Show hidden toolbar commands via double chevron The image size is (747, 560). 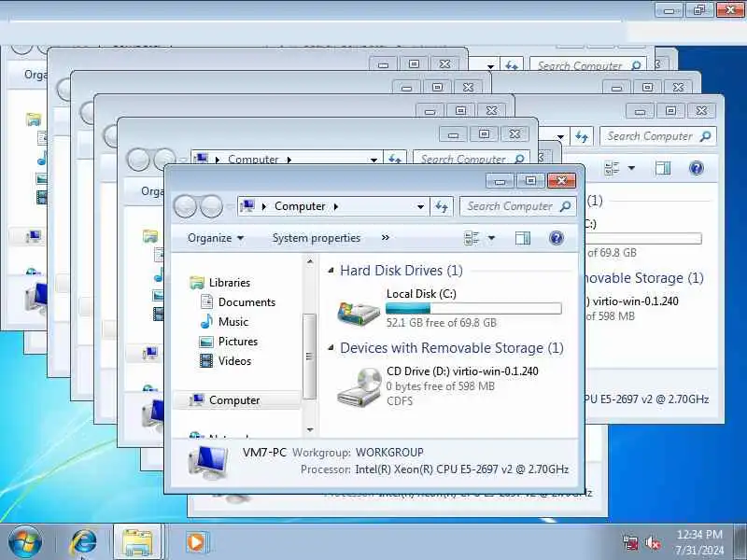[x=386, y=238]
